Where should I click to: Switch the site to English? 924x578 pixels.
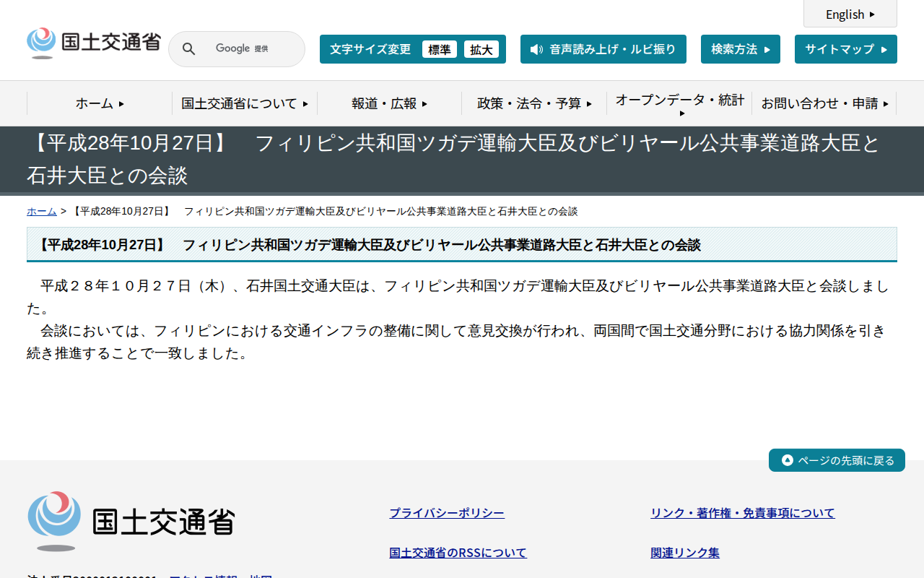click(x=845, y=14)
